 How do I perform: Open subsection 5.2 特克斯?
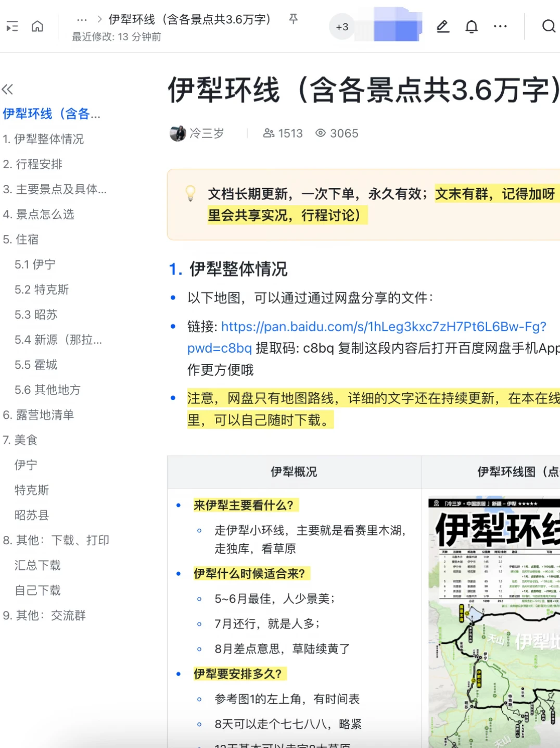click(42, 289)
